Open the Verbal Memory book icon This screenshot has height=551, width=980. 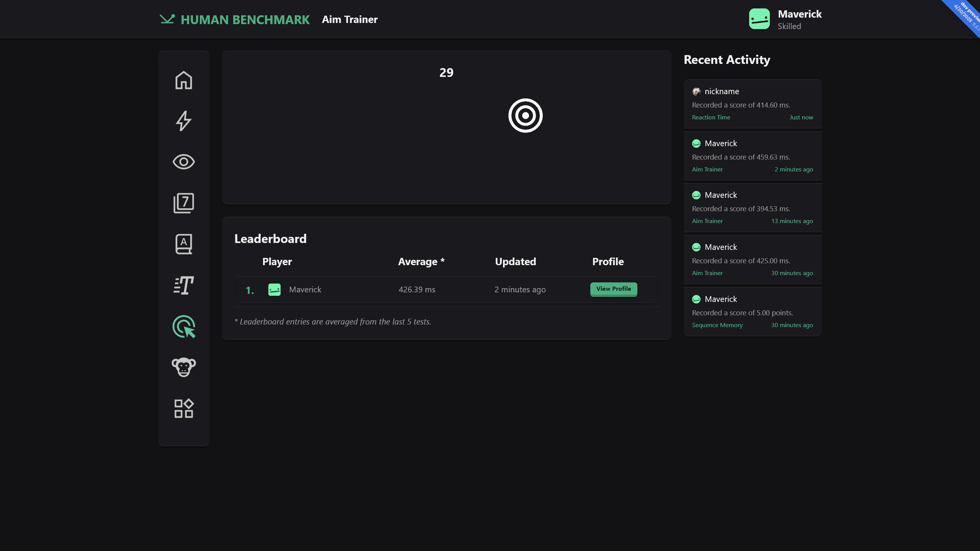[184, 244]
